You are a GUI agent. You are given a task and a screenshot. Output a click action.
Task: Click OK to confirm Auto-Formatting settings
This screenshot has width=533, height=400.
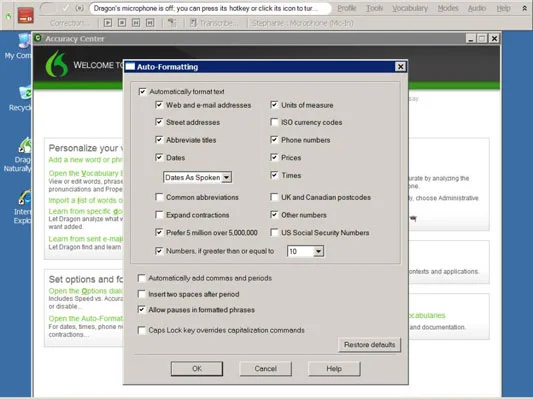click(197, 369)
